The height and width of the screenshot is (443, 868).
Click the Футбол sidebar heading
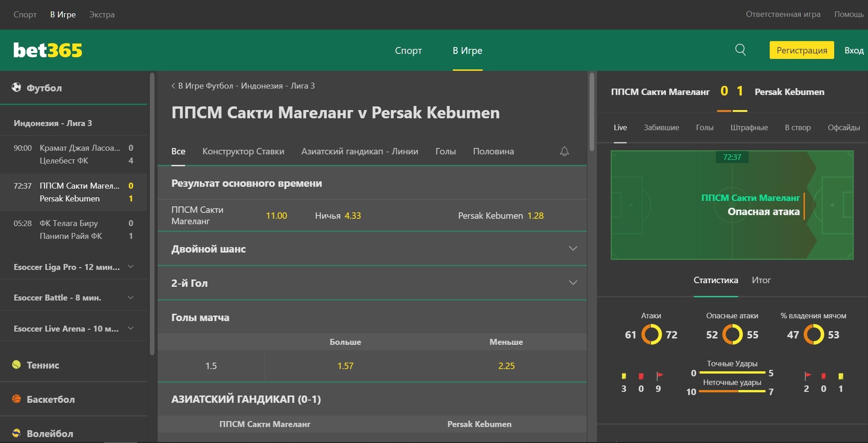(44, 88)
